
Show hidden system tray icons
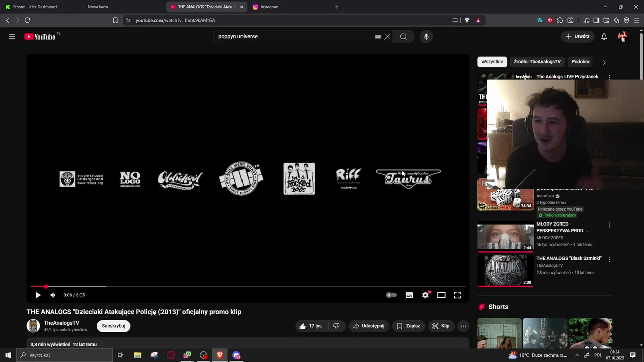coord(577,355)
